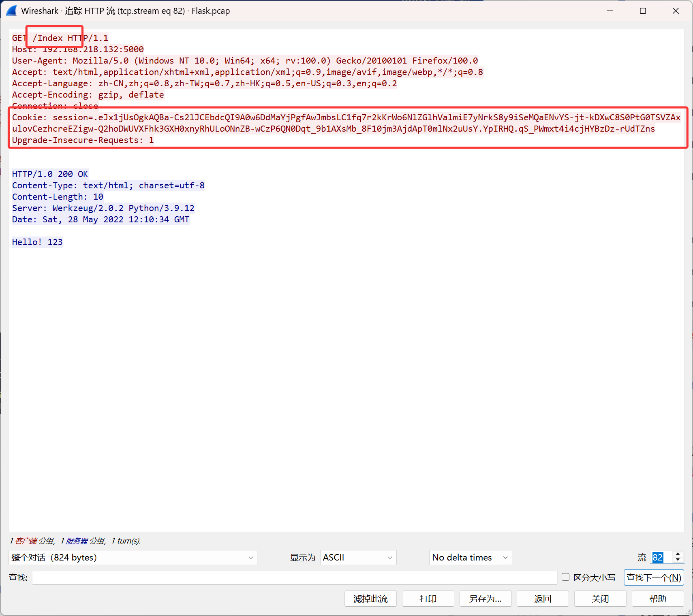Click the 另存为... save as button
Viewport: 693px width, 616px height.
486,599
